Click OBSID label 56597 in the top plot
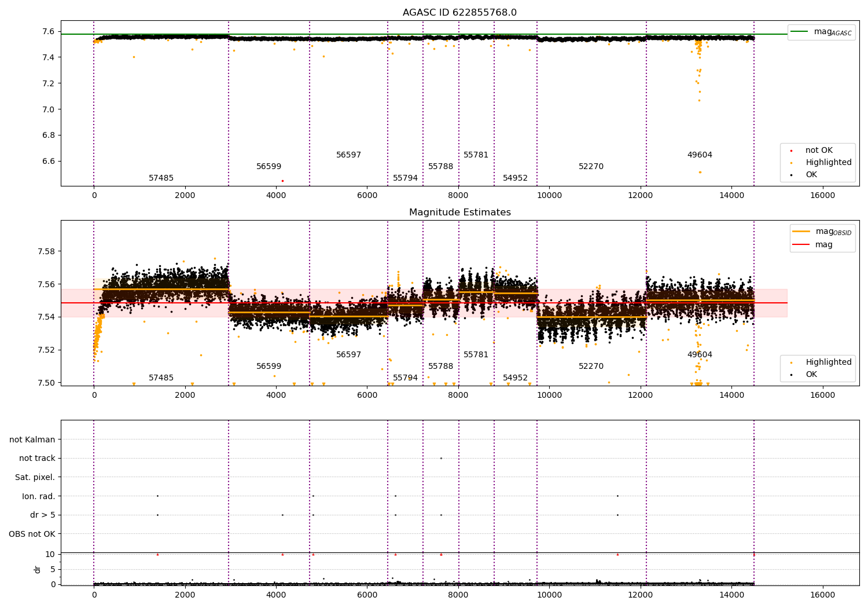868x608 pixels. point(348,155)
